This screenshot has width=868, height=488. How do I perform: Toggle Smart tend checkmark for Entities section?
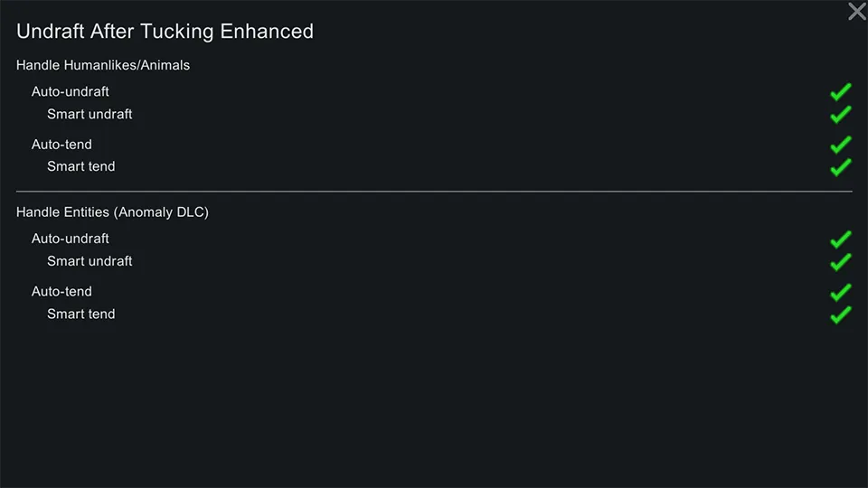point(841,314)
